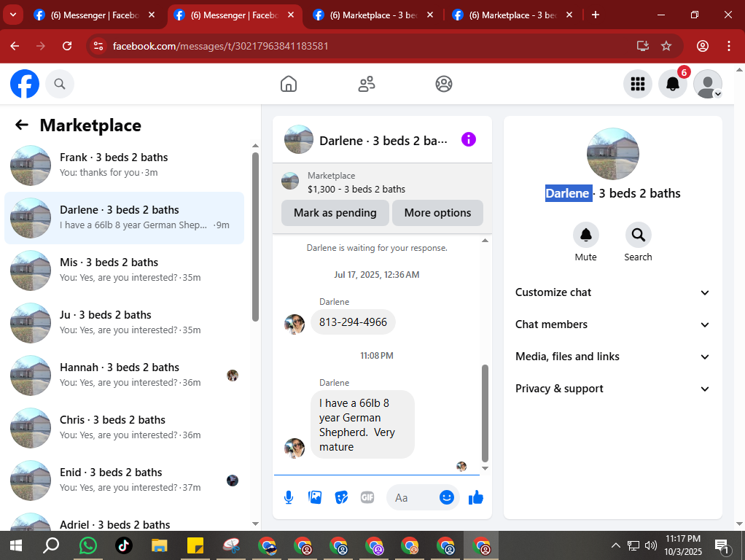Click Darlene's large profile house thumbnail
Image resolution: width=745 pixels, height=560 pixels.
(x=613, y=154)
